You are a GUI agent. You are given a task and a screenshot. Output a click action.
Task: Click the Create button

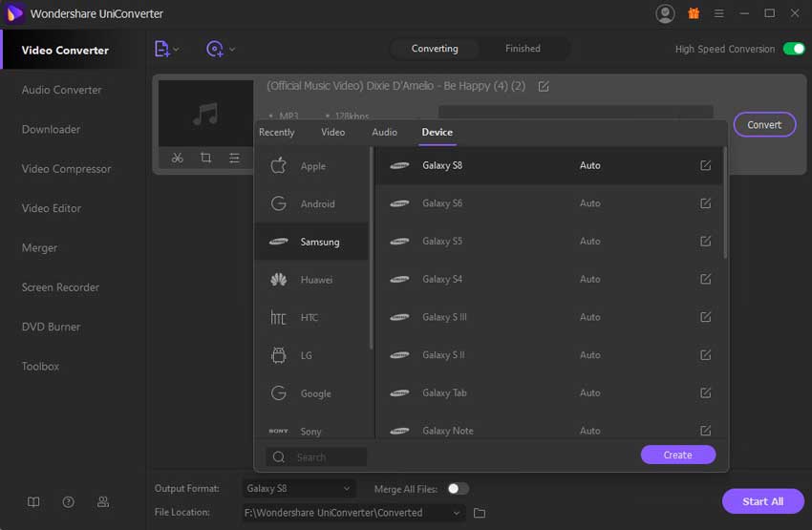coord(677,455)
